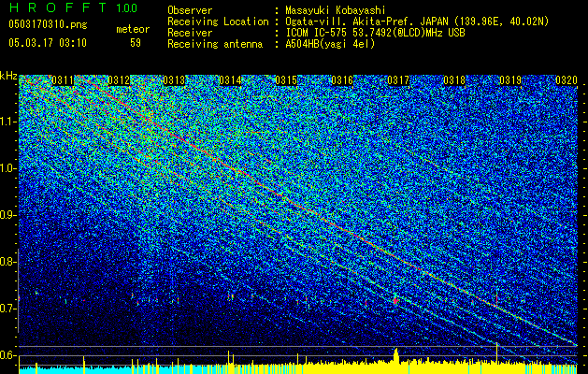The height and width of the screenshot is (374, 588).
Task: Click the 0320 time marker
Action: (x=566, y=80)
